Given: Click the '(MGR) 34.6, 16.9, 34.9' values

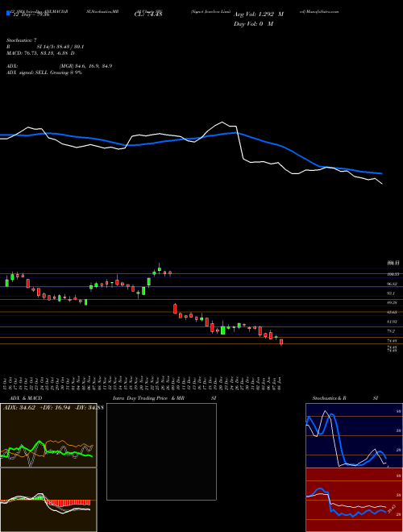Looking at the screenshot, I should pyautogui.click(x=85, y=66).
